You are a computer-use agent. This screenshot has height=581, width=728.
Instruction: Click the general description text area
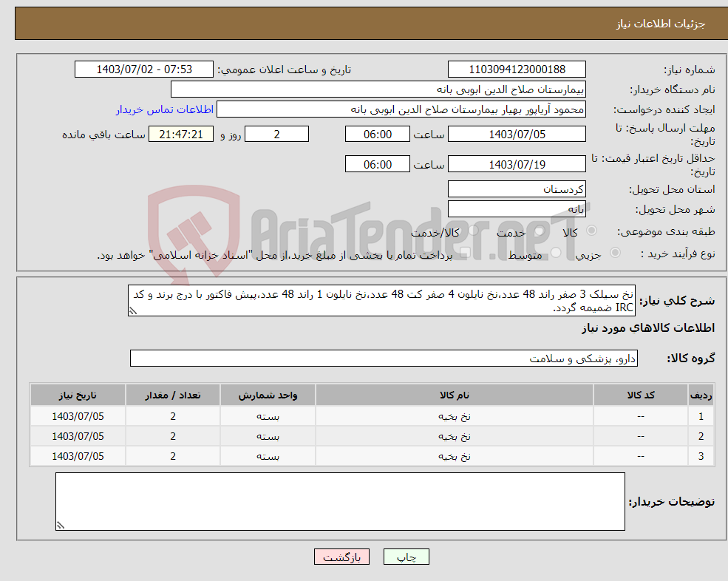381,301
